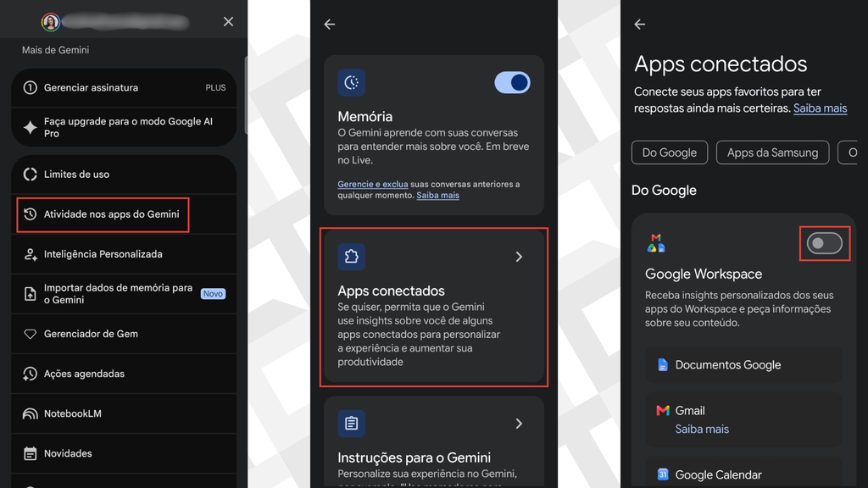Click the Importar dados file icon
The image size is (868, 488).
(30, 294)
